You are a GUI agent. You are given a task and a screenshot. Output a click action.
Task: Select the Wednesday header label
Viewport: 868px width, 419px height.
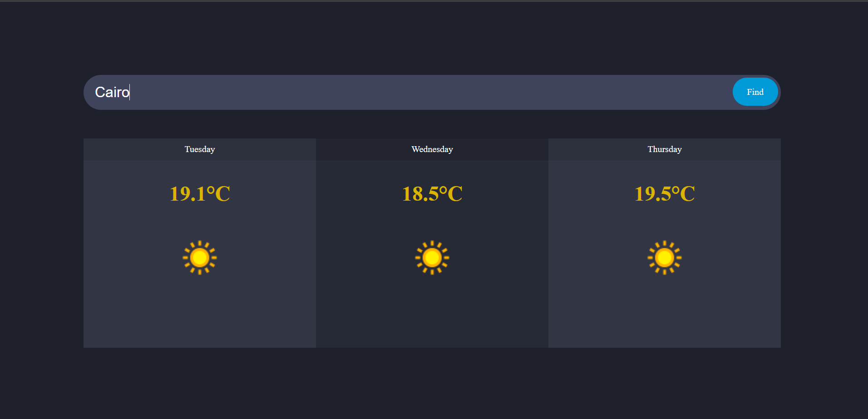pos(432,149)
